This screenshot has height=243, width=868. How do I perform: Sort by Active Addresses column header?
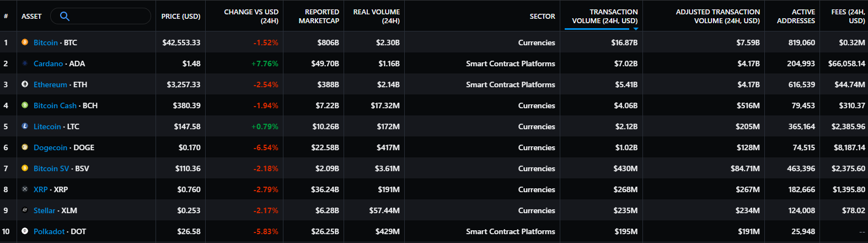795,16
